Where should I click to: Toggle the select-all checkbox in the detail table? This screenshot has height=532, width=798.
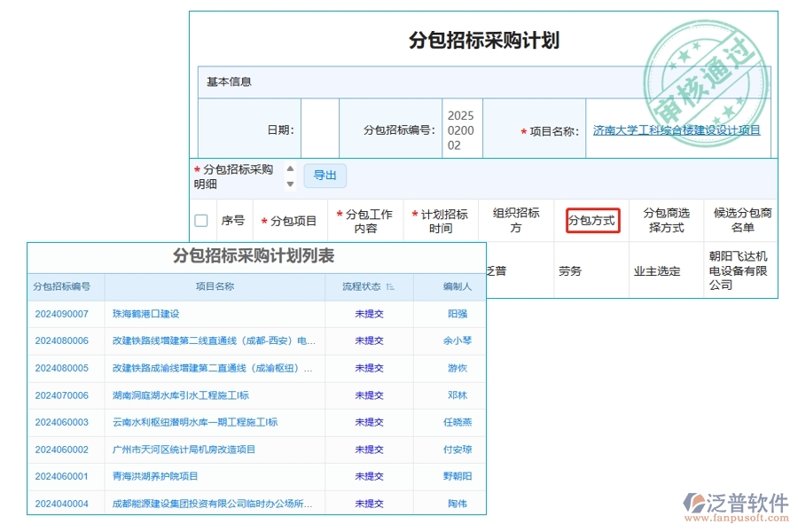coord(200,220)
